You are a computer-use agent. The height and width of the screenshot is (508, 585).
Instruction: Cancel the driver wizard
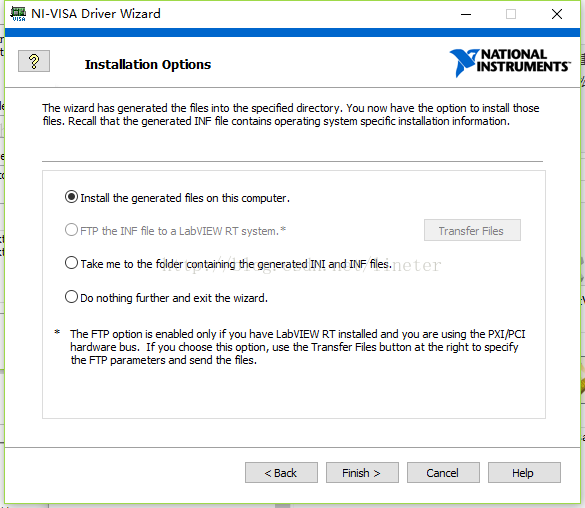coord(443,473)
